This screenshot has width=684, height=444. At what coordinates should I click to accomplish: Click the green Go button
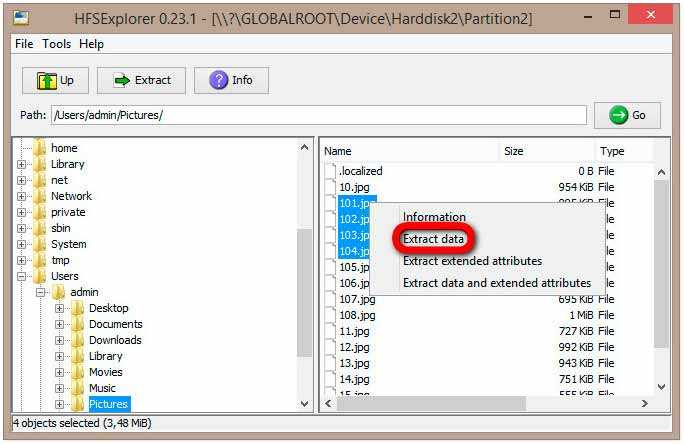pyautogui.click(x=627, y=116)
